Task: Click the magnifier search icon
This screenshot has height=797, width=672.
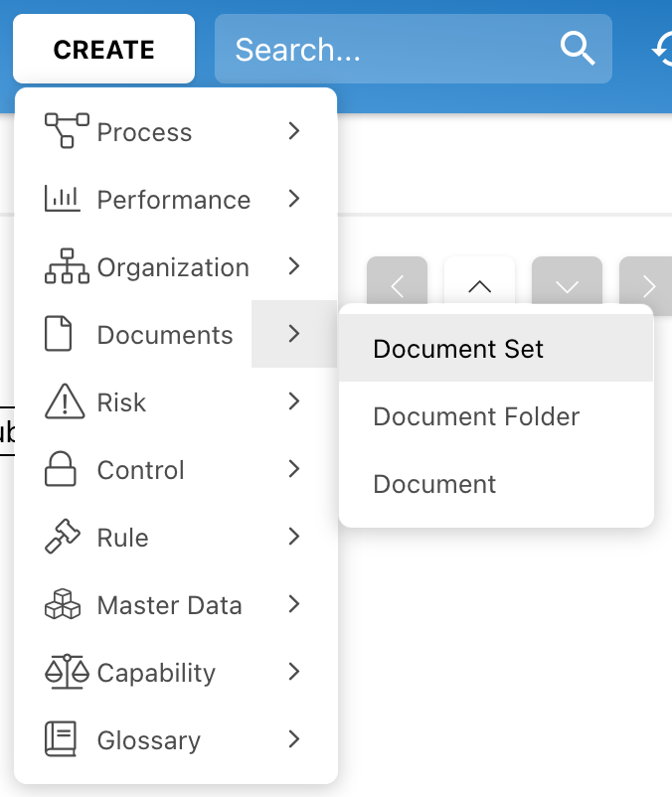Action: pyautogui.click(x=578, y=48)
